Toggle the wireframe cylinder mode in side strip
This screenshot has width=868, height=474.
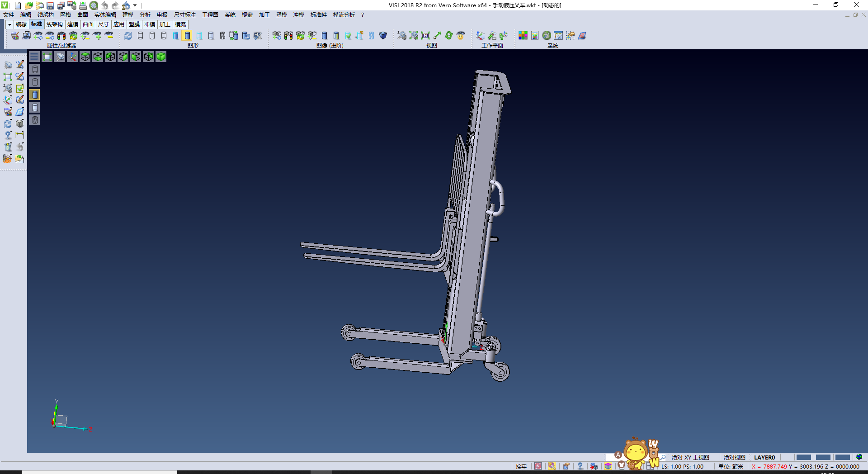[x=35, y=69]
